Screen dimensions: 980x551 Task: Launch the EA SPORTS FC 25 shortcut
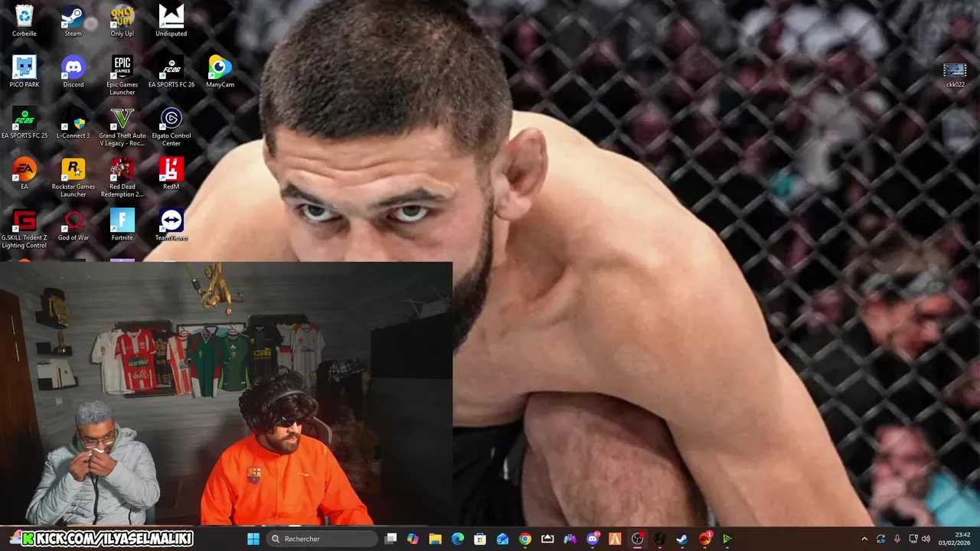(x=24, y=123)
